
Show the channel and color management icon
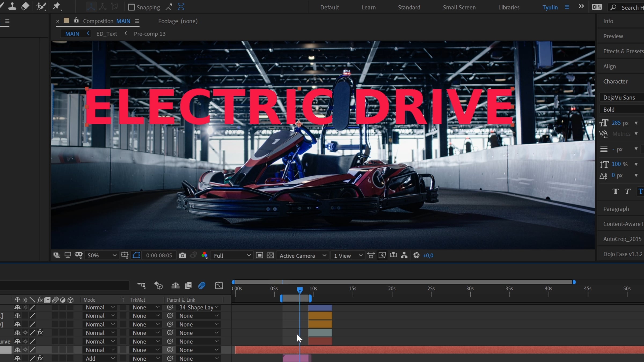[204, 256]
